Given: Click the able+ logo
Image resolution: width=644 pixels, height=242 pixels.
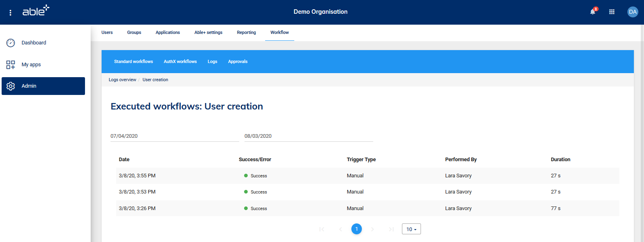Looking at the screenshot, I should tap(36, 11).
